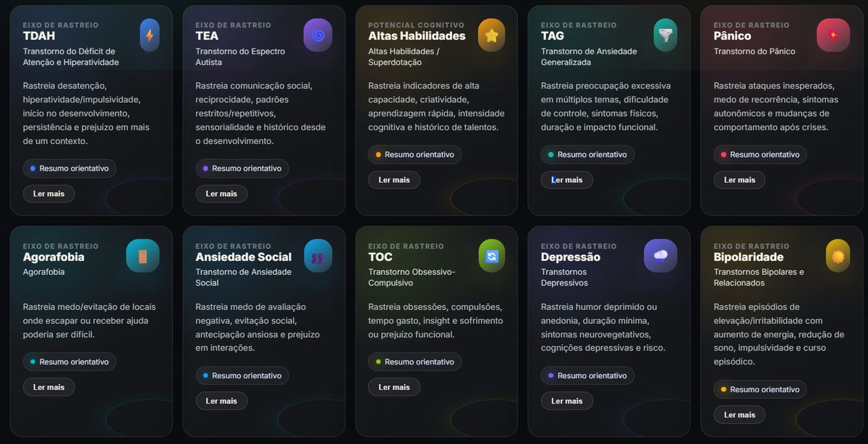Open Ler mais on Depressão card
Screen dimensions: 868x444
(567, 401)
